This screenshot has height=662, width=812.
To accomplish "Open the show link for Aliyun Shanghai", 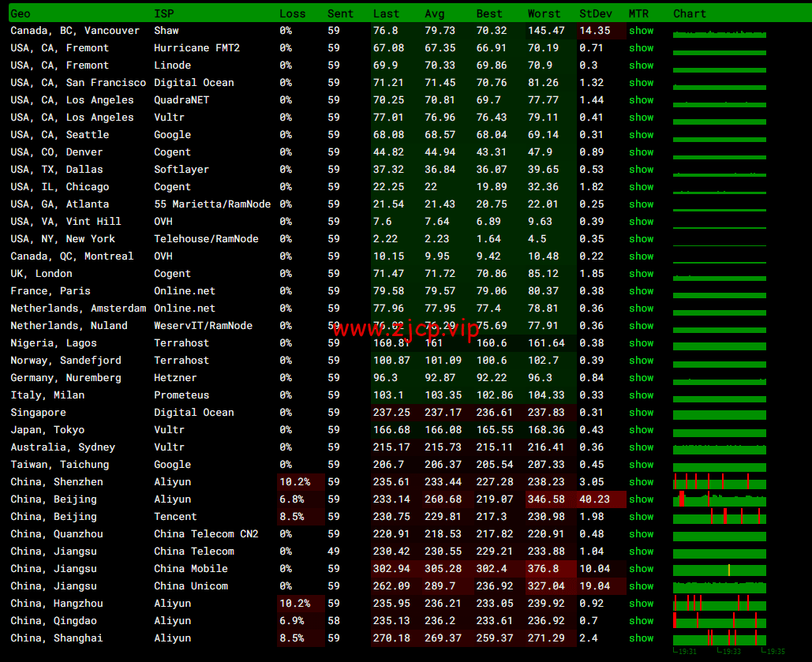I will (x=641, y=638).
